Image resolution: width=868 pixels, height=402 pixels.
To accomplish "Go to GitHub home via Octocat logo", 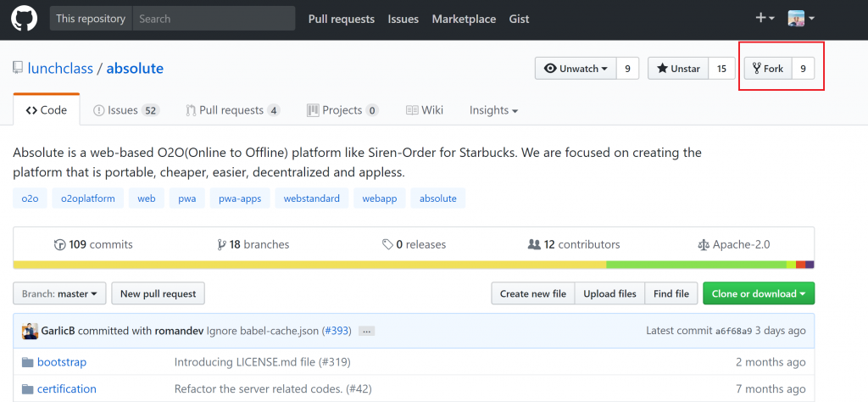I will [x=25, y=19].
